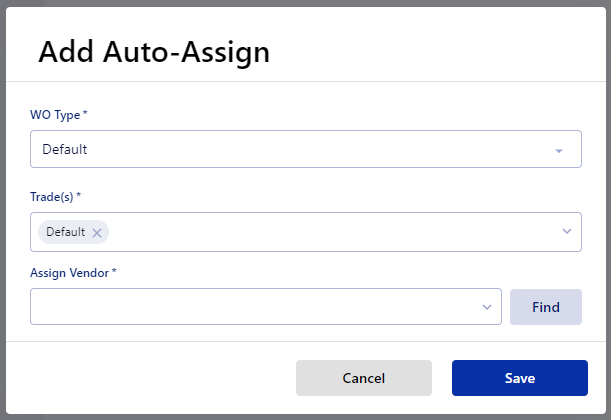Image resolution: width=611 pixels, height=420 pixels.
Task: Click the WO Type caret arrow
Action: [558, 151]
